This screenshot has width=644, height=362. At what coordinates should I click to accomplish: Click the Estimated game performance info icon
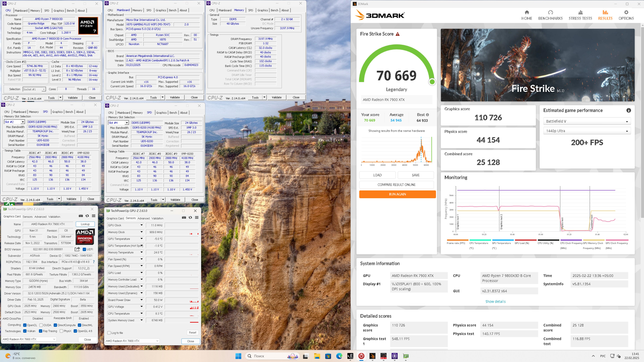point(629,110)
